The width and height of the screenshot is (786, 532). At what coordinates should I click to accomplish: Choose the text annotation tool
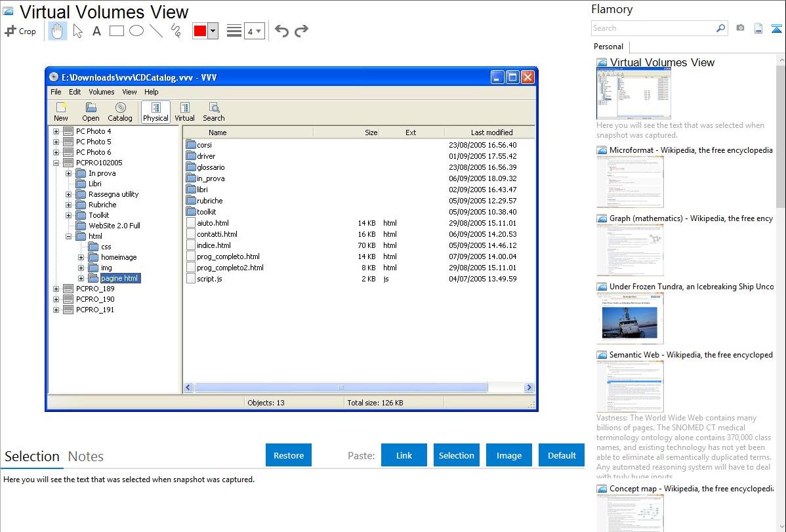coord(96,31)
